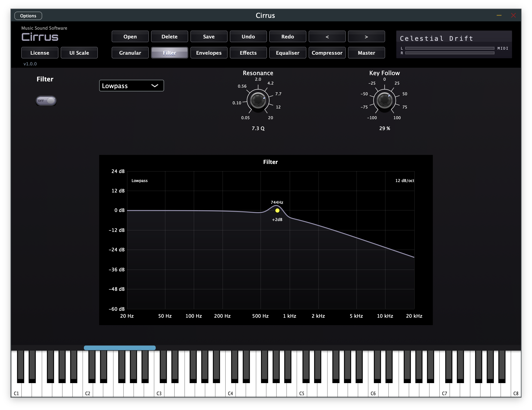The height and width of the screenshot is (410, 532).
Task: Open the Envelopes tab
Action: pos(209,53)
